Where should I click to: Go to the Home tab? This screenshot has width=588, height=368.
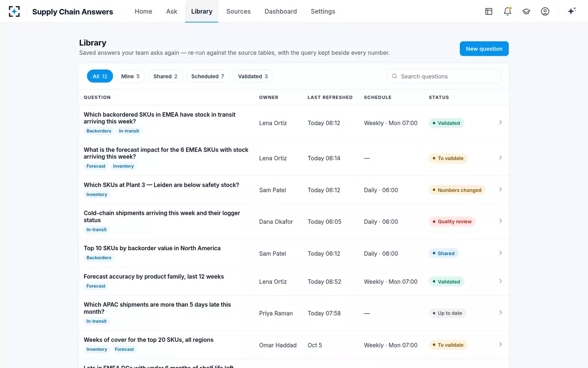143,11
